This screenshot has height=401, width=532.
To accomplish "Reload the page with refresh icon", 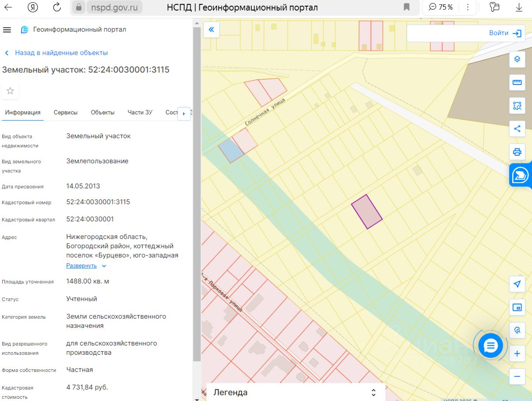I will tap(57, 7).
